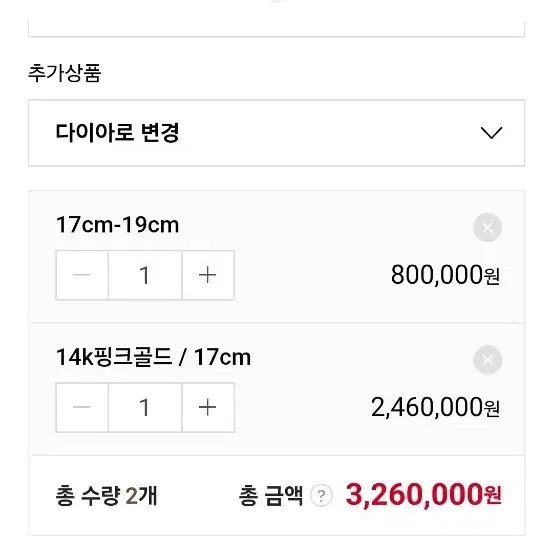Viewport: 553px width, 553px height.
Task: Click the 2,460,000원 price
Action: pos(435,407)
